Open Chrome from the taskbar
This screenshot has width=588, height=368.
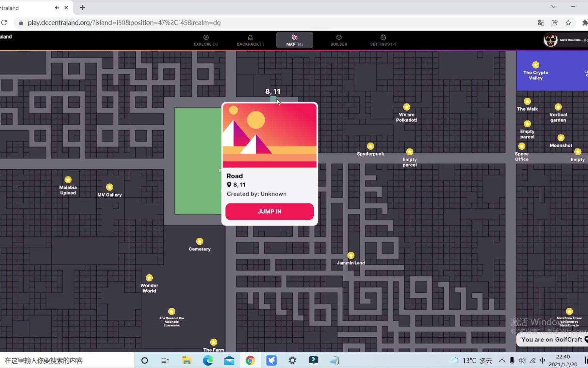[250, 360]
